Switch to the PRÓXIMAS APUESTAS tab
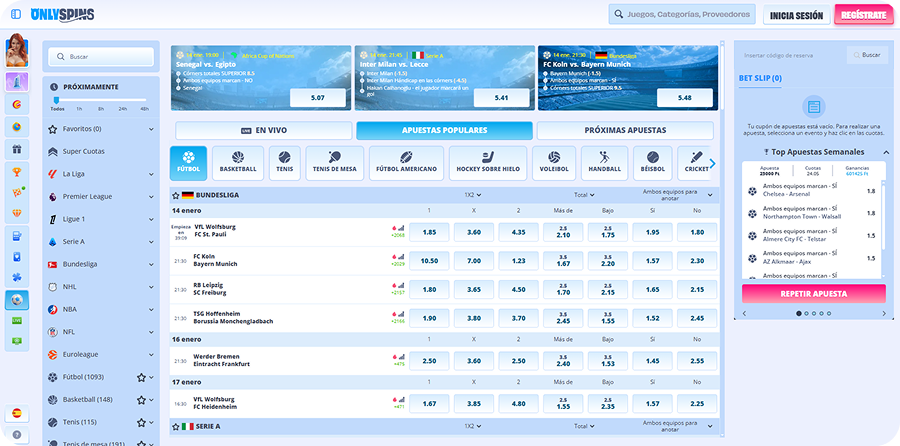 coord(625,130)
